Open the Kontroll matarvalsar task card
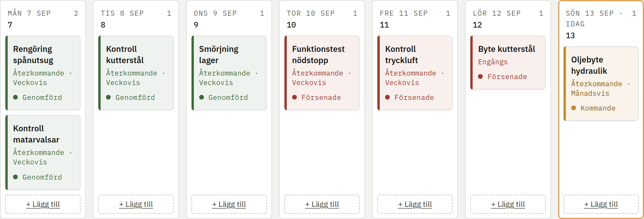This screenshot has height=219, width=644. pyautogui.click(x=43, y=152)
